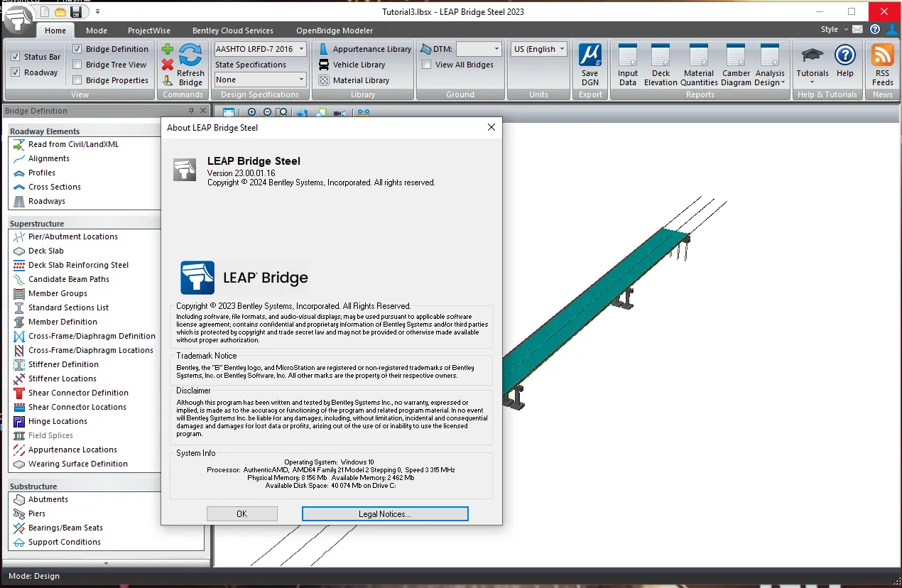Open the OpenBridge Modeler tab

(x=335, y=31)
